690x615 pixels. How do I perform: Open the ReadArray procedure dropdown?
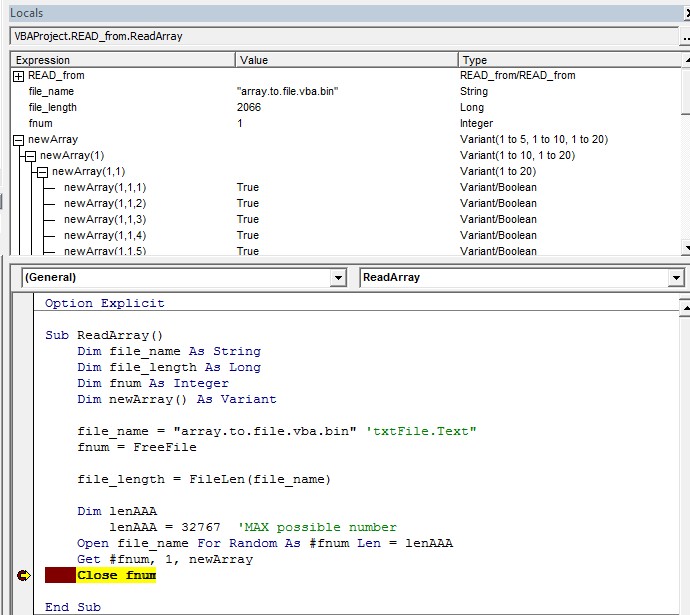(x=676, y=278)
